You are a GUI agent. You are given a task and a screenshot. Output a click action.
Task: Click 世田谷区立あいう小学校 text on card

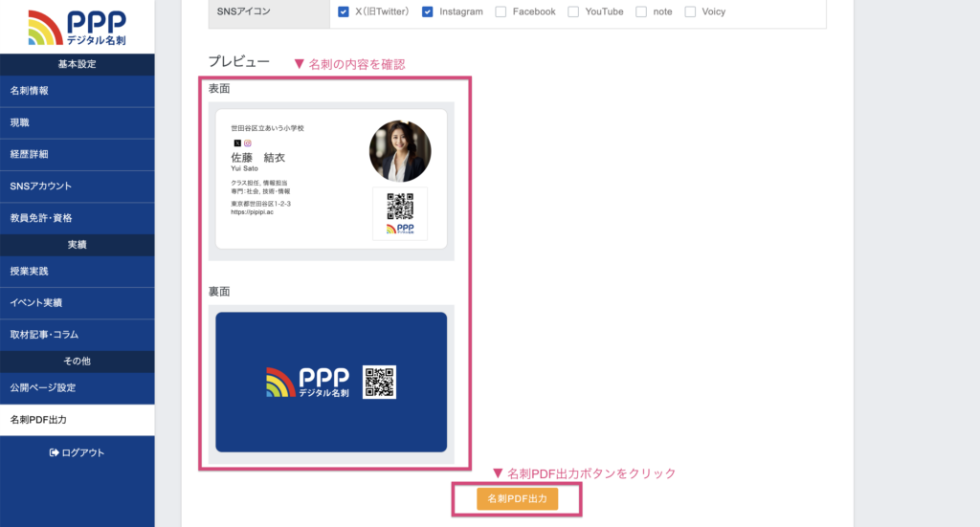(x=268, y=128)
